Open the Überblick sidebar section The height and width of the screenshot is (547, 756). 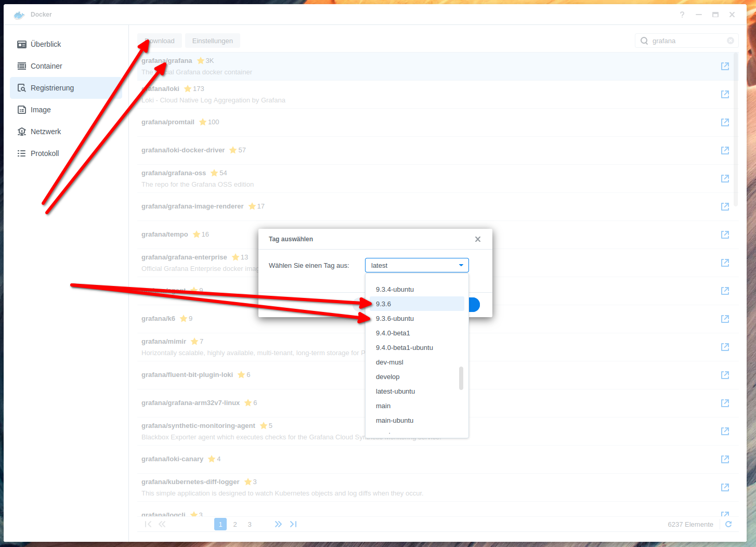(x=66, y=44)
